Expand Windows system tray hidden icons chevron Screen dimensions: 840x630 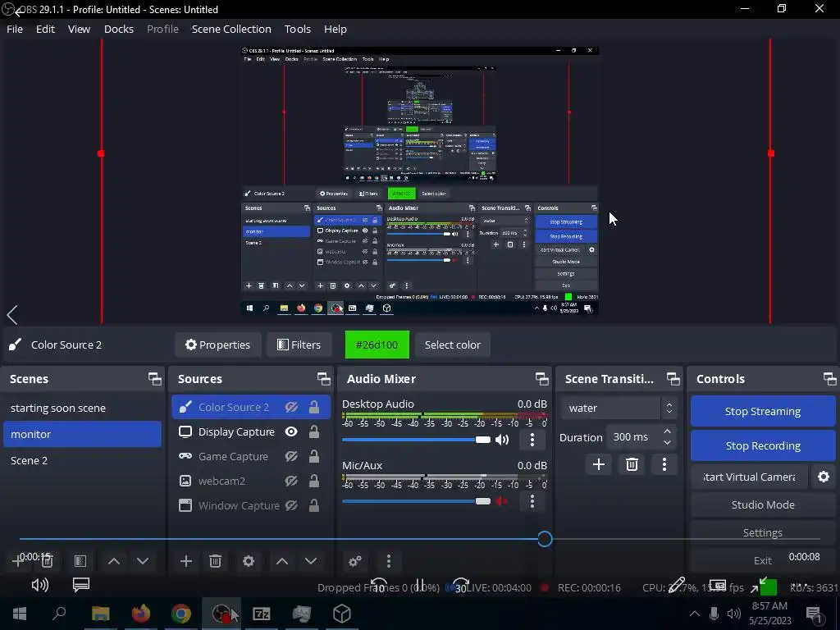click(x=694, y=614)
